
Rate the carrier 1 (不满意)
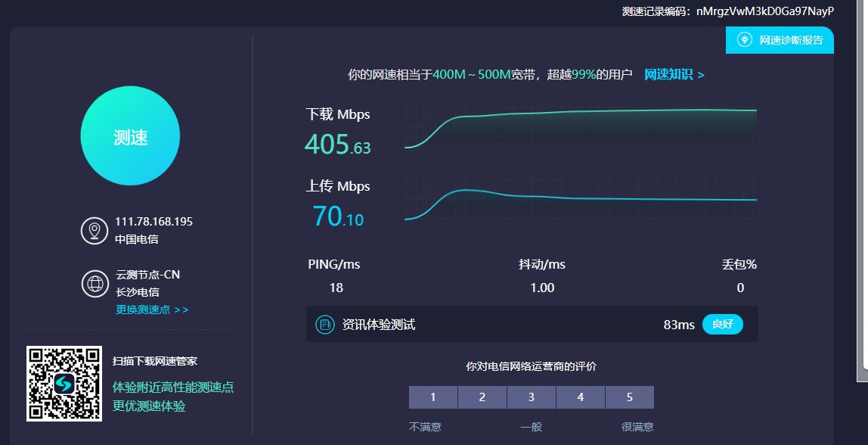point(433,397)
